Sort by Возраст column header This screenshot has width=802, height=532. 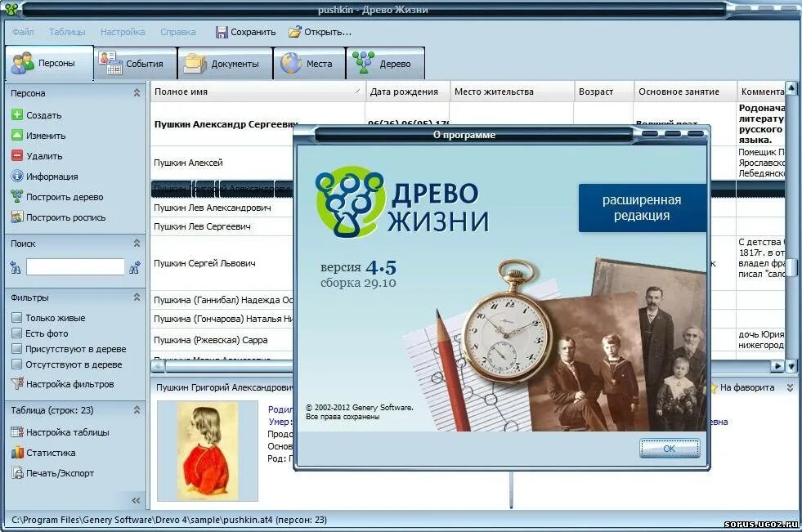pos(603,92)
